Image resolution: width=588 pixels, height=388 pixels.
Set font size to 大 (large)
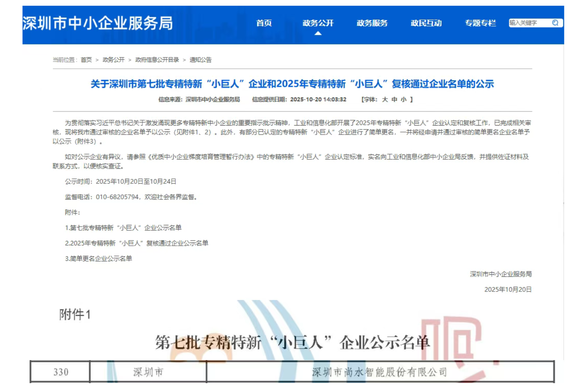point(384,99)
